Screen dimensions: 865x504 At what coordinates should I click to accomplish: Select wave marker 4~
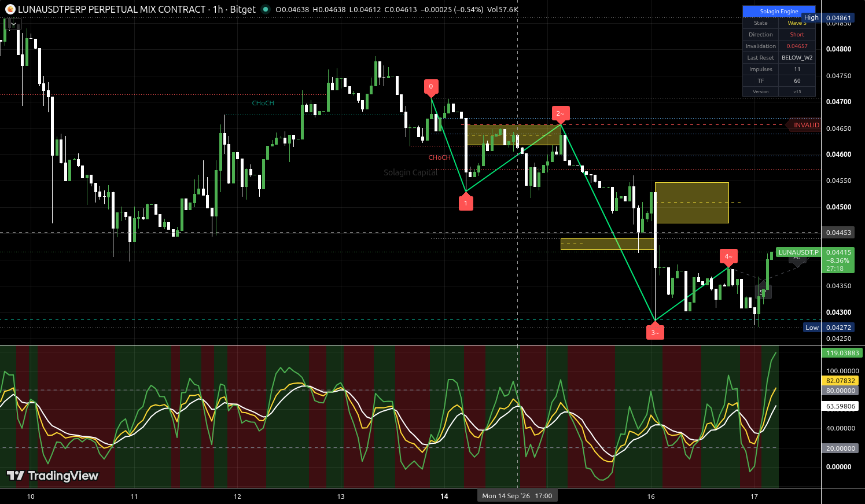[728, 256]
